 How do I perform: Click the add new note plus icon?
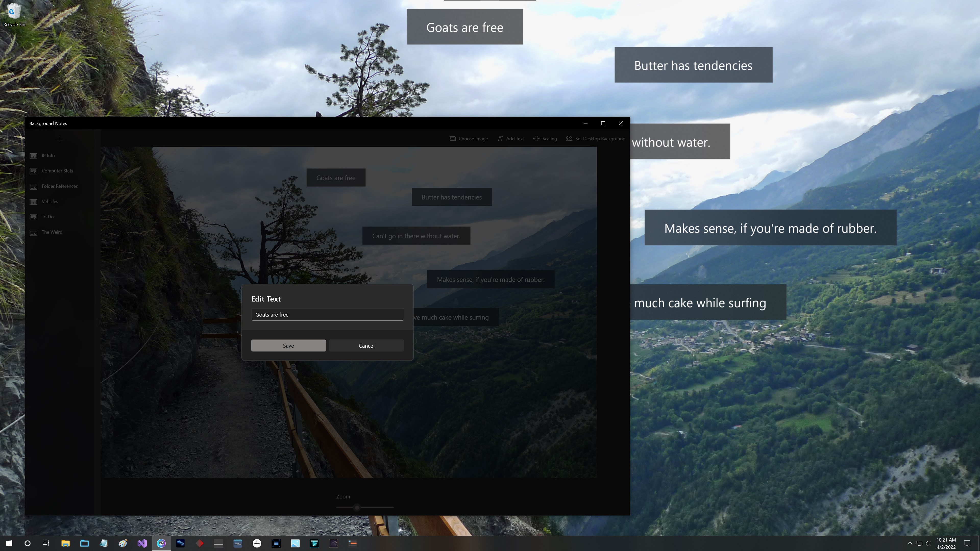pos(60,139)
